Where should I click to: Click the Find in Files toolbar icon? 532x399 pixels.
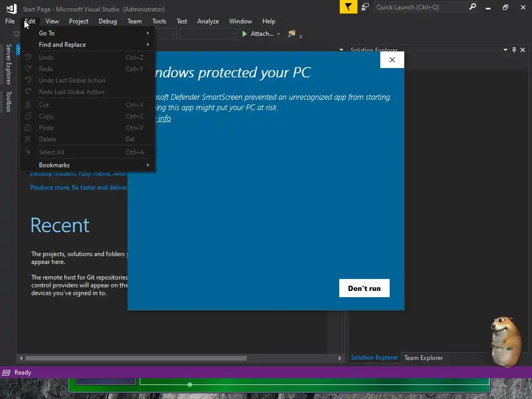291,34
